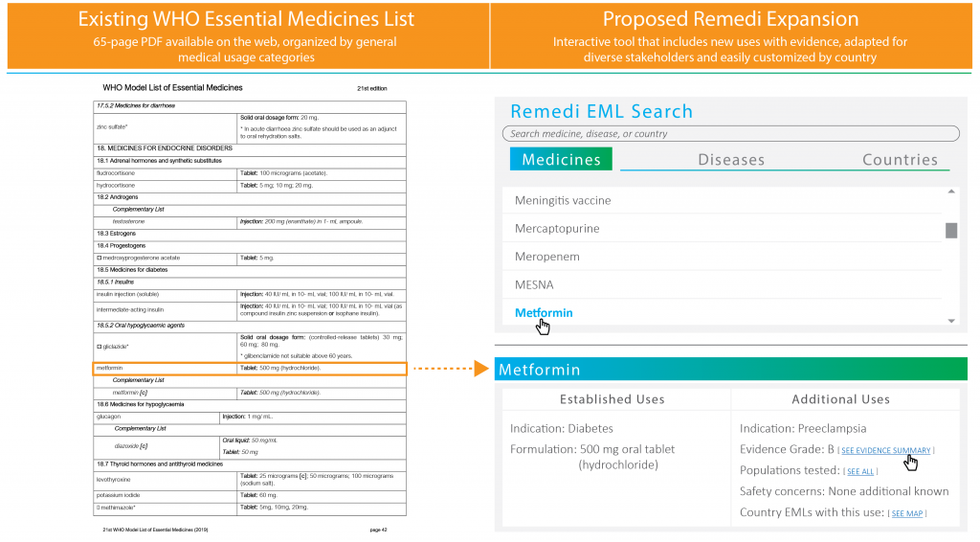Screen dimensions: 980x542
Task: Click the scrollbar down arrow in medicine list
Action: (951, 321)
